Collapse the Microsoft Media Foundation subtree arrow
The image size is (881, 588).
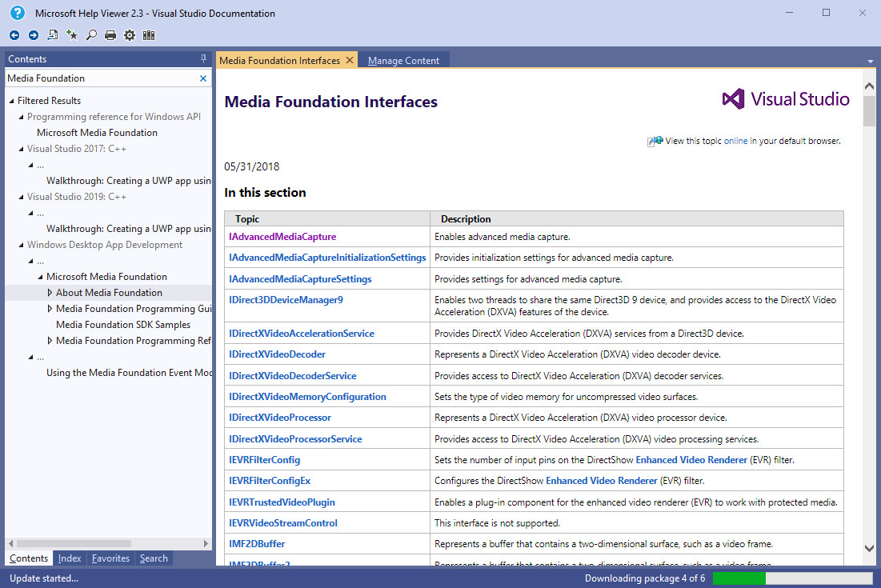tap(40, 277)
